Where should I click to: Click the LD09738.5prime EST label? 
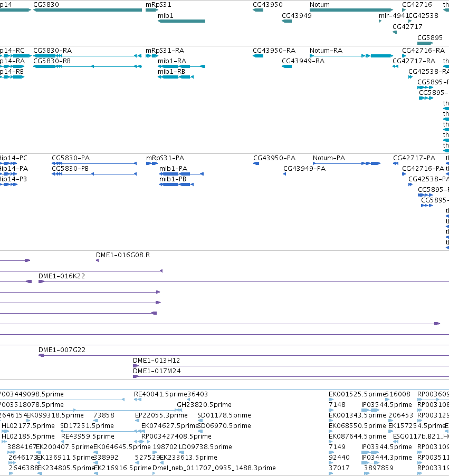205,447
